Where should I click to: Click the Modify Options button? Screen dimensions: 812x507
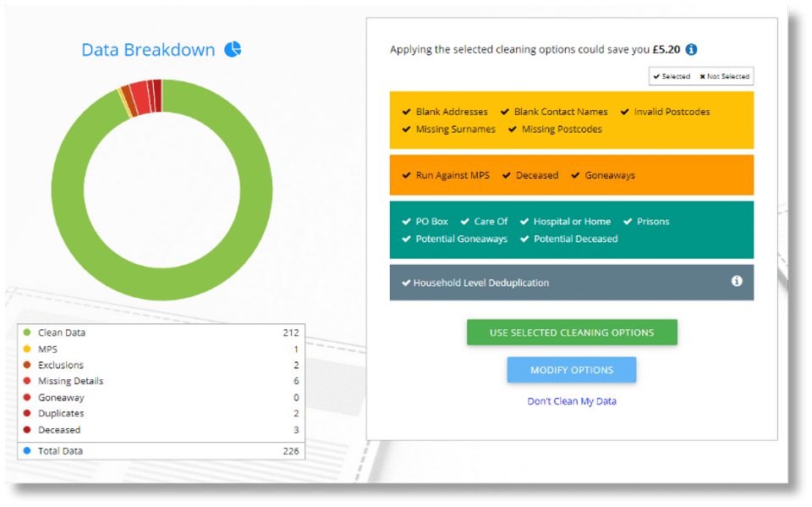572,370
